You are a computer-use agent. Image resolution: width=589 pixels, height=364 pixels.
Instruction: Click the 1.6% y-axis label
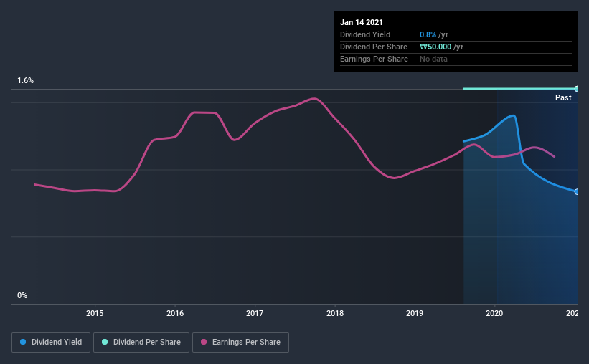coord(25,81)
